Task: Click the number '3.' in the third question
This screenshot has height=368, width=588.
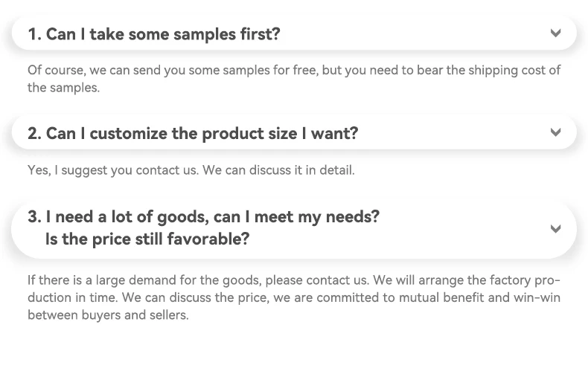Action: (34, 217)
